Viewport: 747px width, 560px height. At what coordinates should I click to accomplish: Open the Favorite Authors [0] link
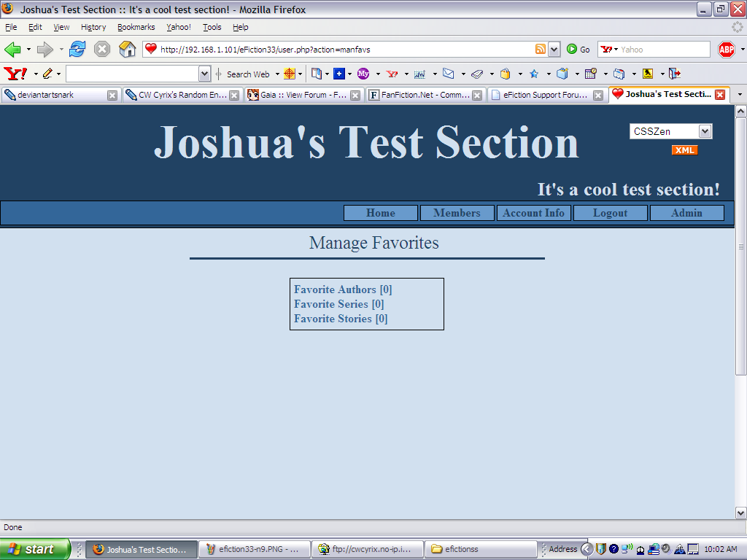343,289
